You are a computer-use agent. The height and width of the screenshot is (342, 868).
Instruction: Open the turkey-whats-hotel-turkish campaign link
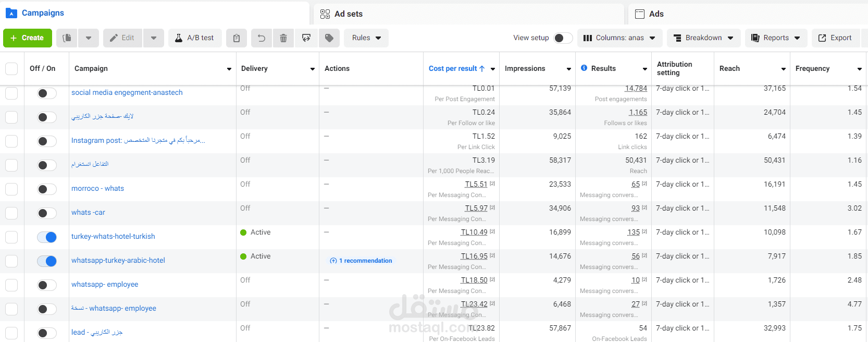coord(113,236)
